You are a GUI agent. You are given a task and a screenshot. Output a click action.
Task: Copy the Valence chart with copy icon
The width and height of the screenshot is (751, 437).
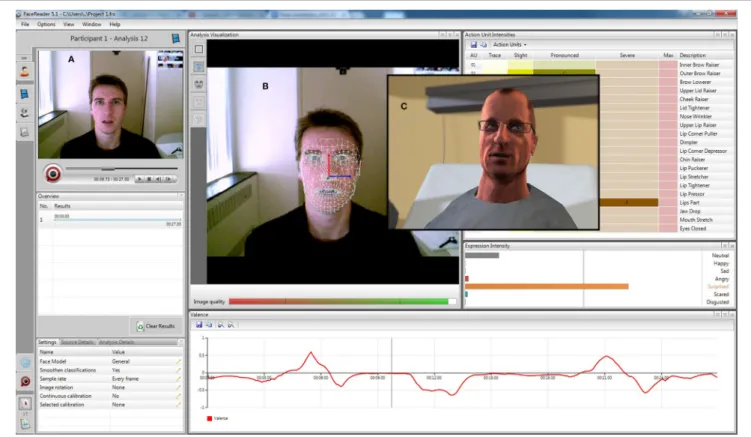click(x=209, y=325)
